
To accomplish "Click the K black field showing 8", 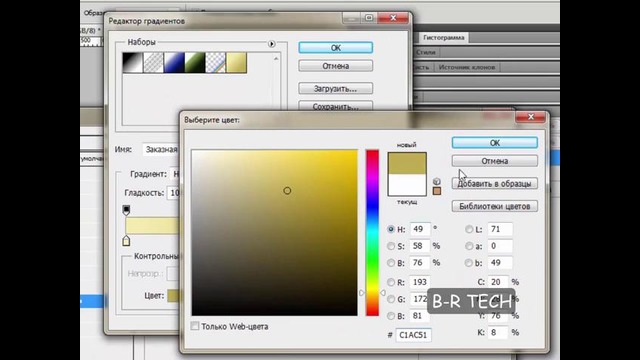I will (498, 333).
